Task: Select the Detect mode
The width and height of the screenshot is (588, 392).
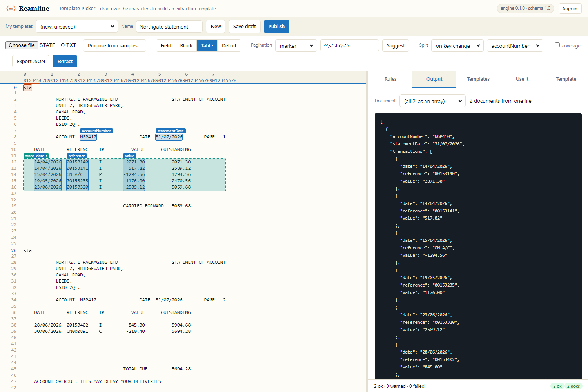Action: tap(229, 45)
